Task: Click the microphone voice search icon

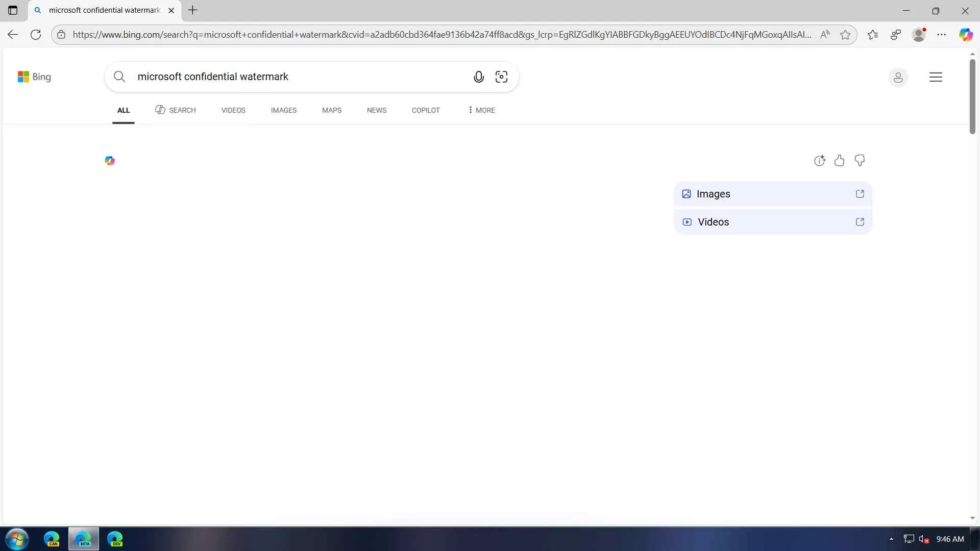Action: coord(478,77)
